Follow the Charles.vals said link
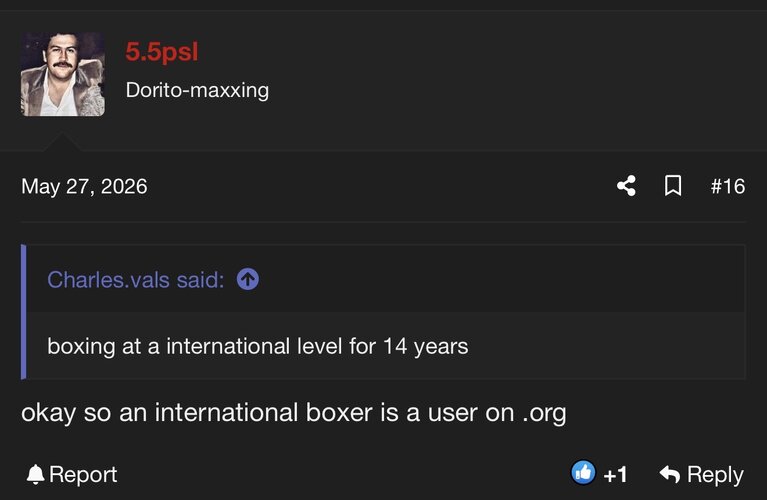Screen dimensions: 767x500 [135, 280]
